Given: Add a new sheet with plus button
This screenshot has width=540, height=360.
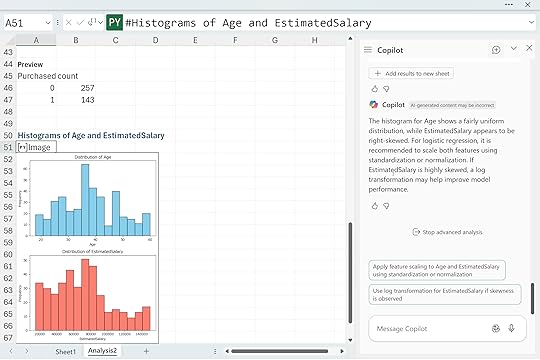Looking at the screenshot, I should point(146,351).
